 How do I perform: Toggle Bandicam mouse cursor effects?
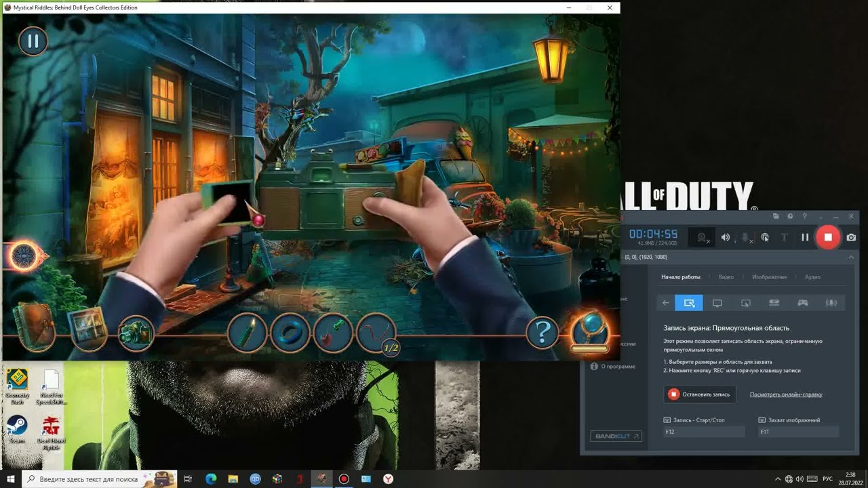[x=765, y=237]
